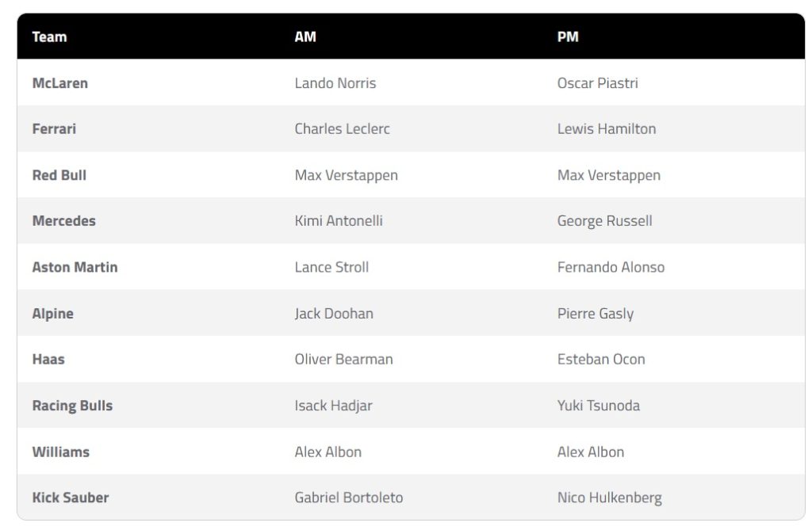Select the McLaren team cell
This screenshot has height=530, width=812.
pyautogui.click(x=60, y=83)
